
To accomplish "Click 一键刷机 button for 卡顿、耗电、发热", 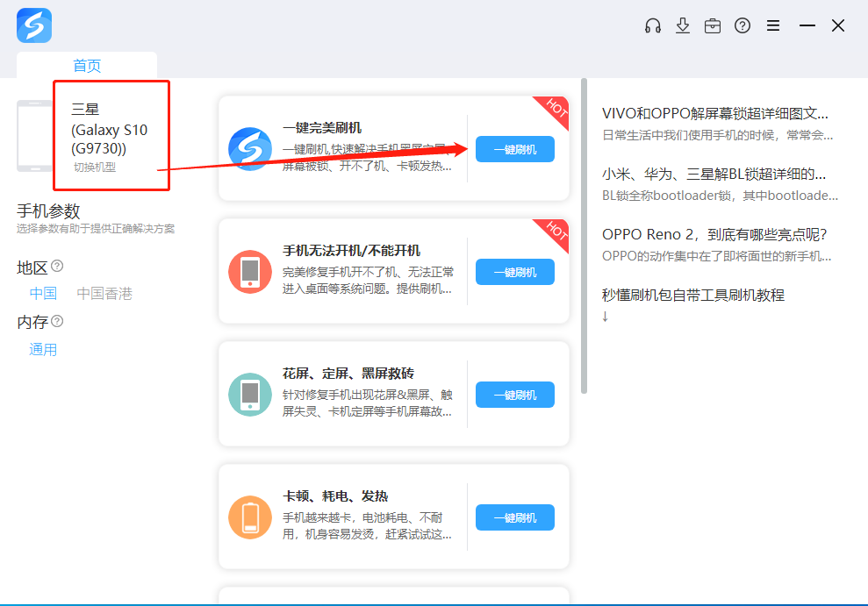I will [x=515, y=517].
